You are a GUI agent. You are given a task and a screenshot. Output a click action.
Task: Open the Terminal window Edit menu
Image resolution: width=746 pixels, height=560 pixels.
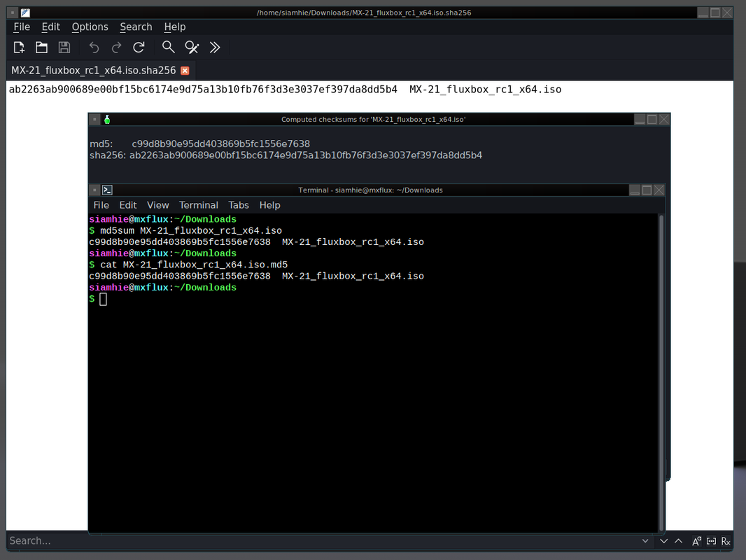pyautogui.click(x=128, y=205)
